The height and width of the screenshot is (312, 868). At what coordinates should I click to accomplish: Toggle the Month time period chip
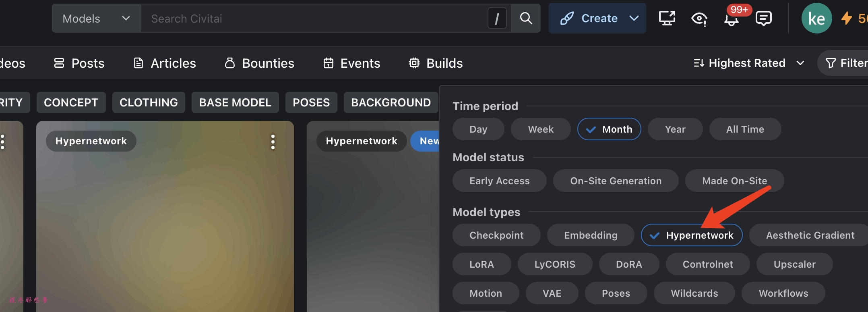pyautogui.click(x=609, y=129)
